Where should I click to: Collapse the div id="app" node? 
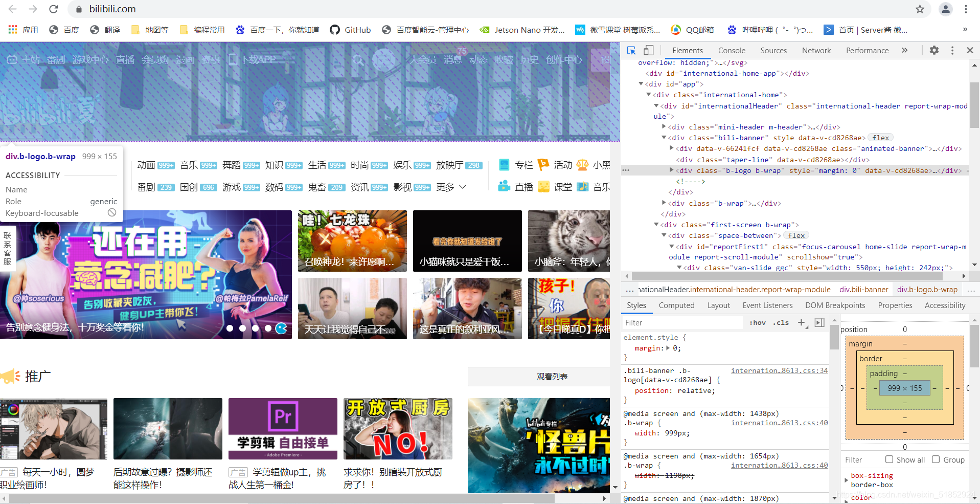coord(641,84)
